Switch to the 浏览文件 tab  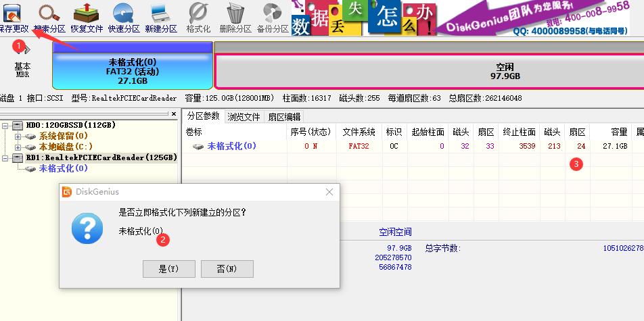(244, 117)
